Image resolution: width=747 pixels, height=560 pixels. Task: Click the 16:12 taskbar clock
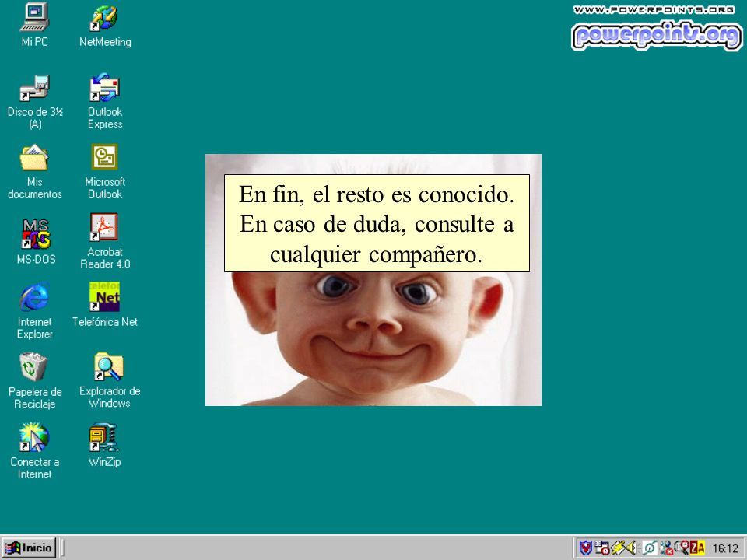click(x=725, y=548)
